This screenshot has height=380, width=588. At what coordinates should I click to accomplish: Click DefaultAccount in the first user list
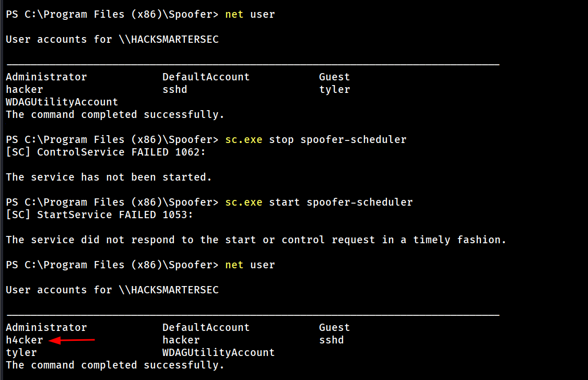206,77
